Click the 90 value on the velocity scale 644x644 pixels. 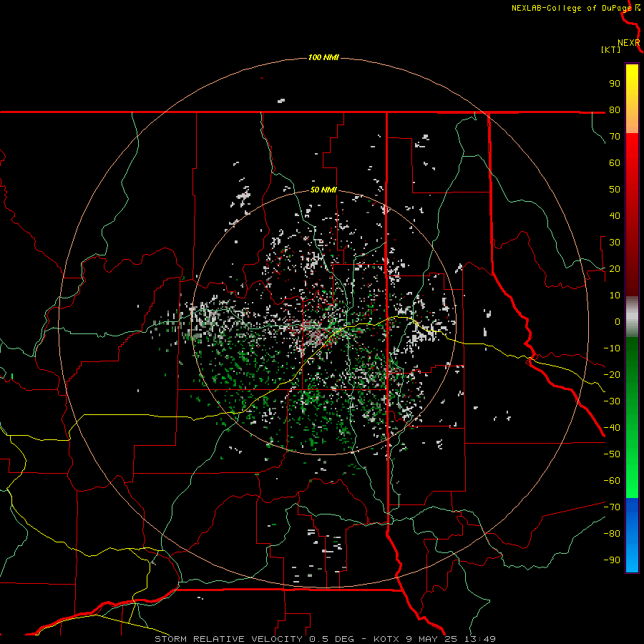click(x=615, y=84)
